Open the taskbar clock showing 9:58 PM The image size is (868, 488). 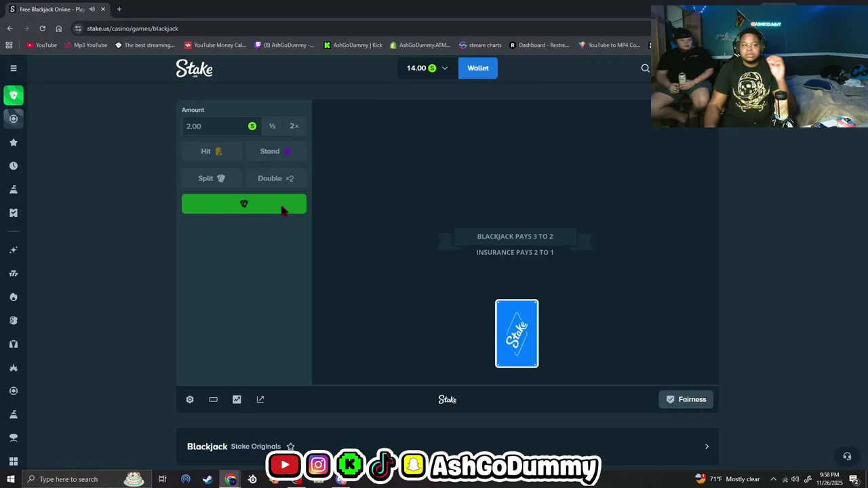pos(829,479)
